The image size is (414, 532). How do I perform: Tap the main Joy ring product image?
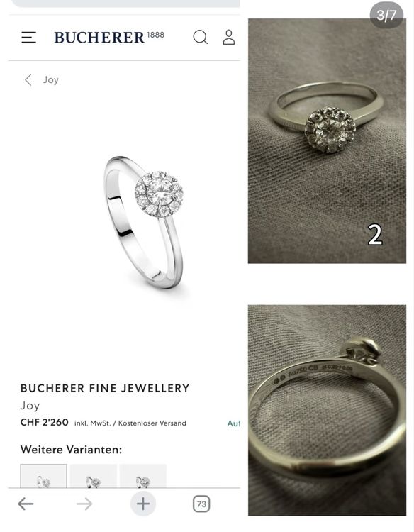click(144, 222)
